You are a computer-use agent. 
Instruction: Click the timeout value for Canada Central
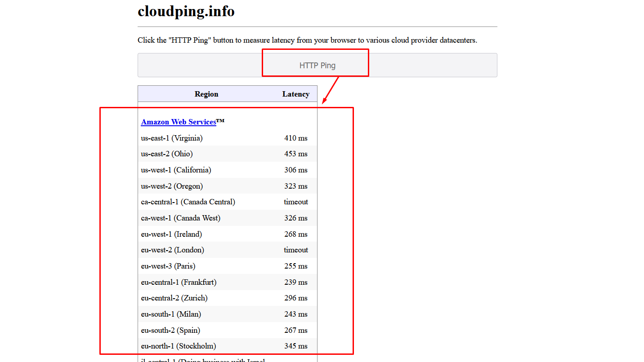click(296, 202)
